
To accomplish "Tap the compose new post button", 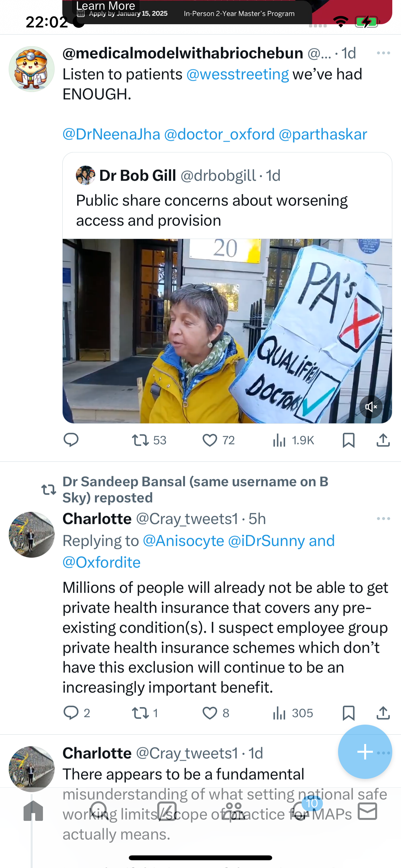I will (365, 751).
